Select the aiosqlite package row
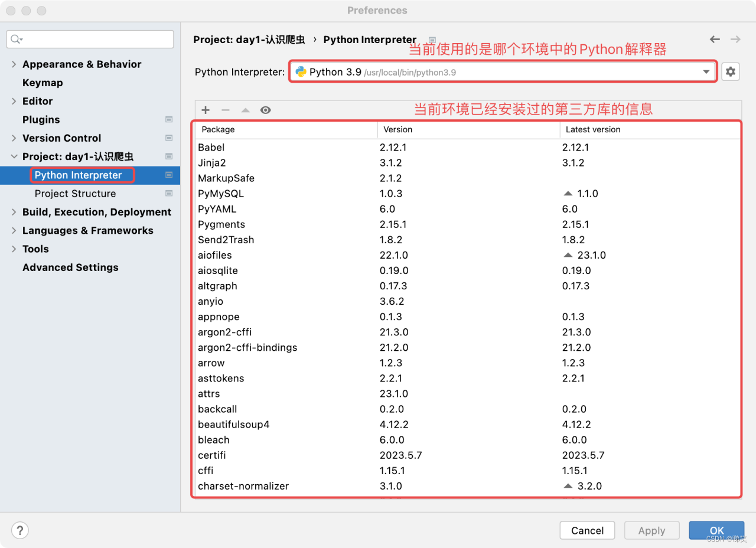 pyautogui.click(x=468, y=270)
